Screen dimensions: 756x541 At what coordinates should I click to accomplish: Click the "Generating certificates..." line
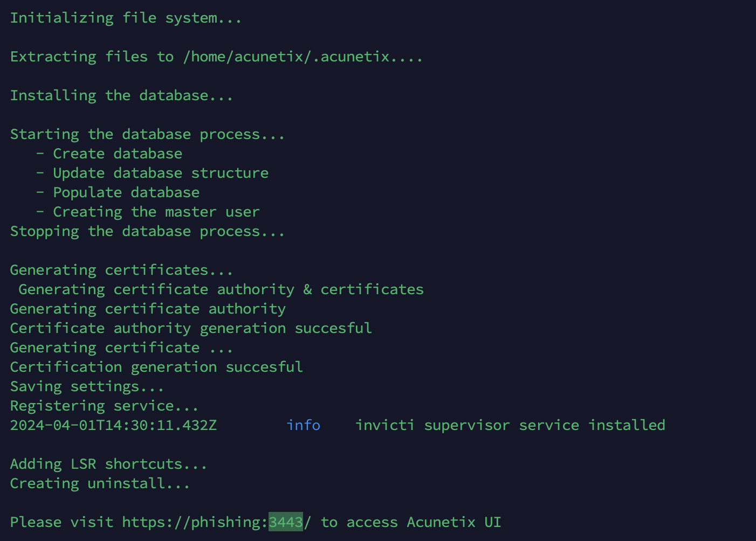pos(121,270)
